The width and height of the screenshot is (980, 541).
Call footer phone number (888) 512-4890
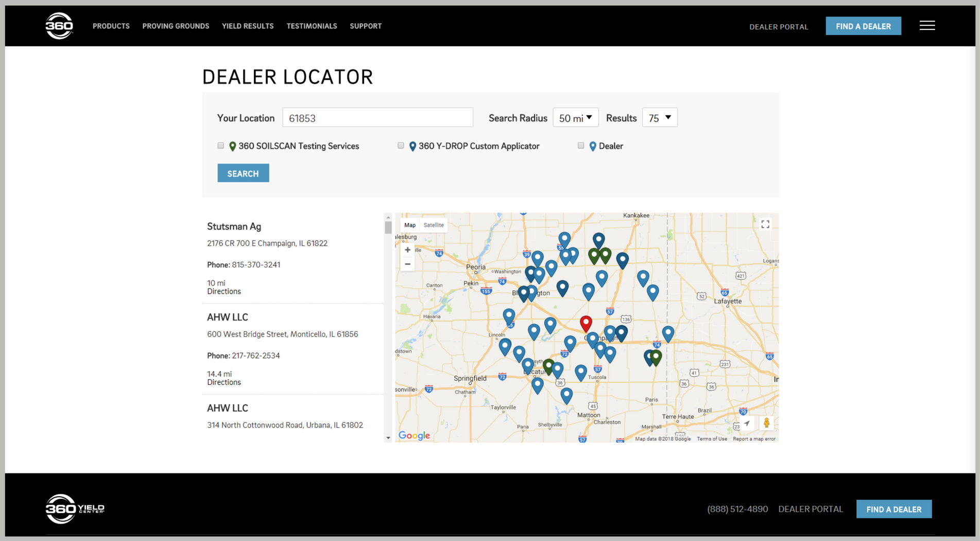point(737,509)
